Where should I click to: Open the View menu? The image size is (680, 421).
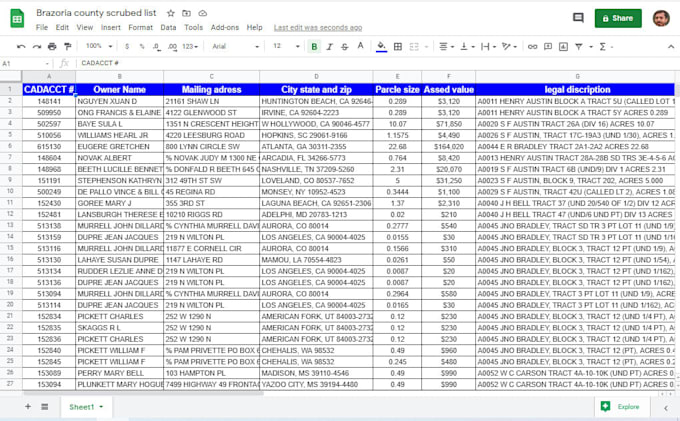[x=85, y=27]
